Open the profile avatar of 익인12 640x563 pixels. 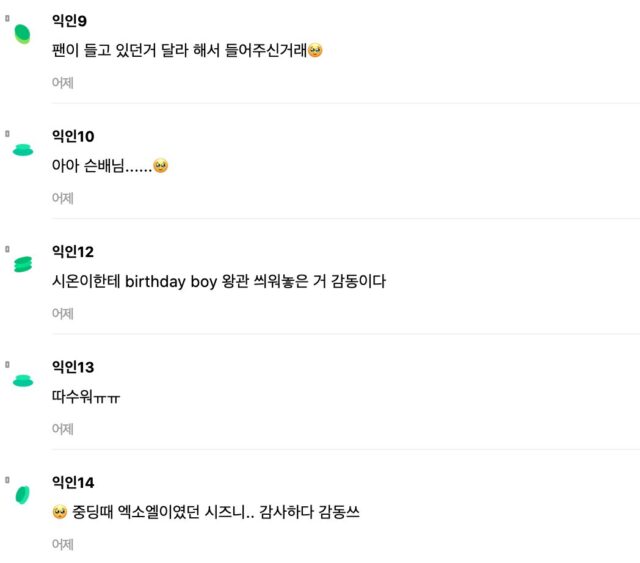22,265
